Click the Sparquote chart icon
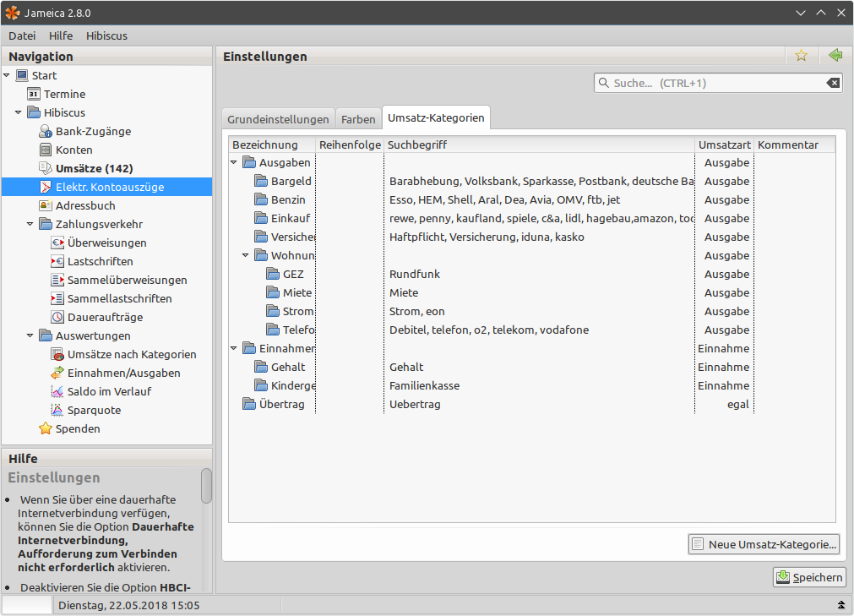This screenshot has width=854, height=616. click(x=57, y=410)
